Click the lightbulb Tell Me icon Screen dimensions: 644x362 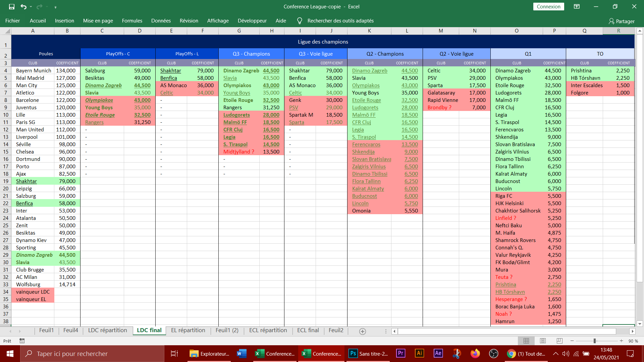point(300,21)
